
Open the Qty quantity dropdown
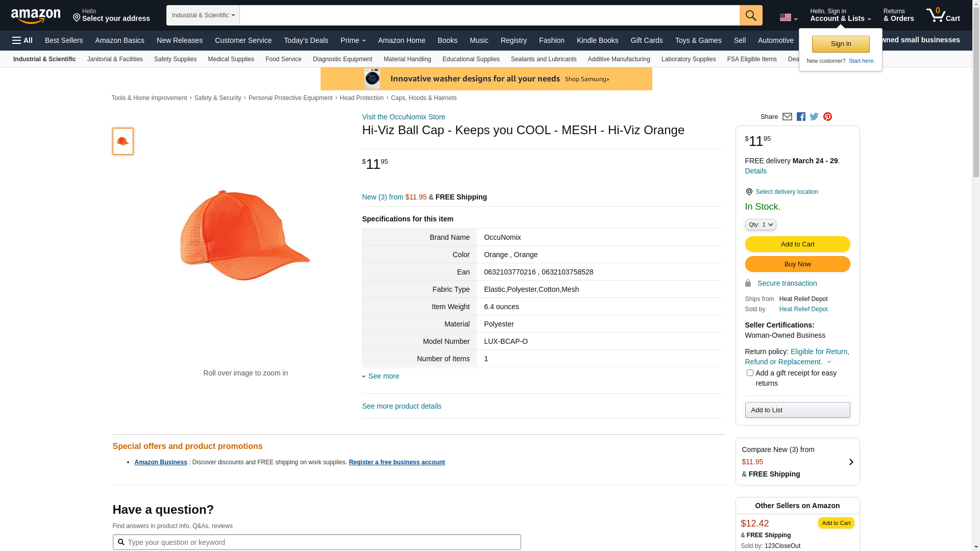coord(760,224)
